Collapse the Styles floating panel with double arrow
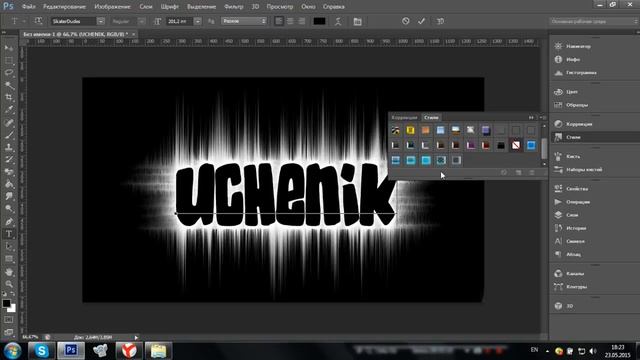The height and width of the screenshot is (360, 640). coord(531,118)
